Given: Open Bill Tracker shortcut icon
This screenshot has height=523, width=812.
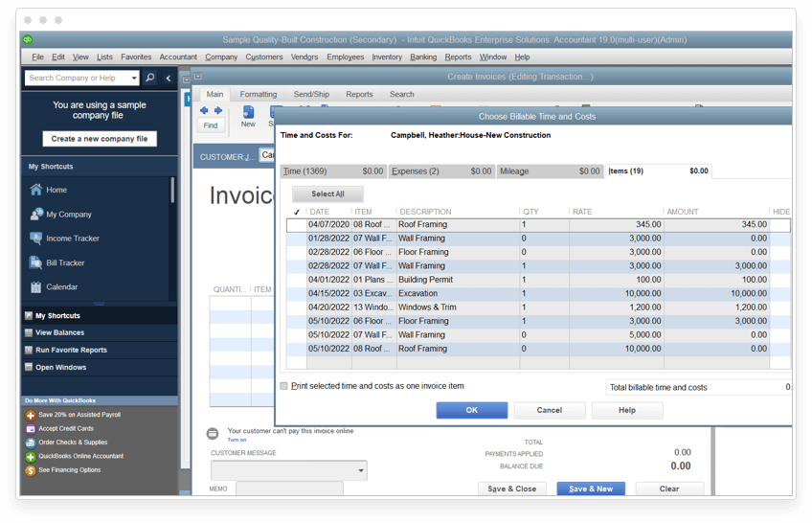Looking at the screenshot, I should coord(35,262).
